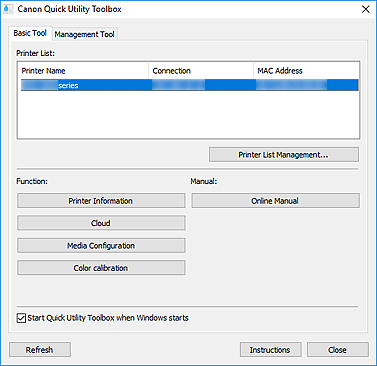Click the Canon Quick Utility Toolbox title icon
The height and width of the screenshot is (366, 377).
[8, 9]
